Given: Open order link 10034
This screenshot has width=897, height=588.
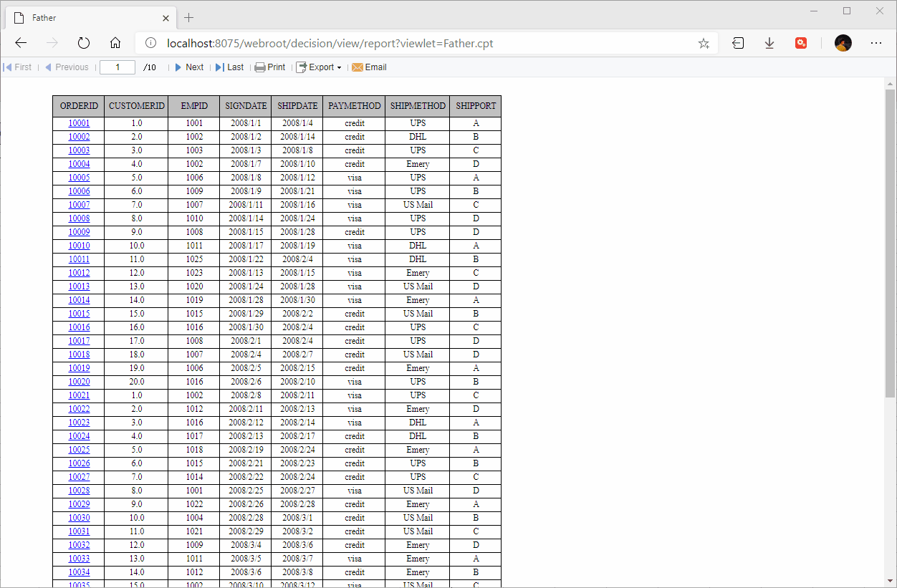Looking at the screenshot, I should (79, 572).
